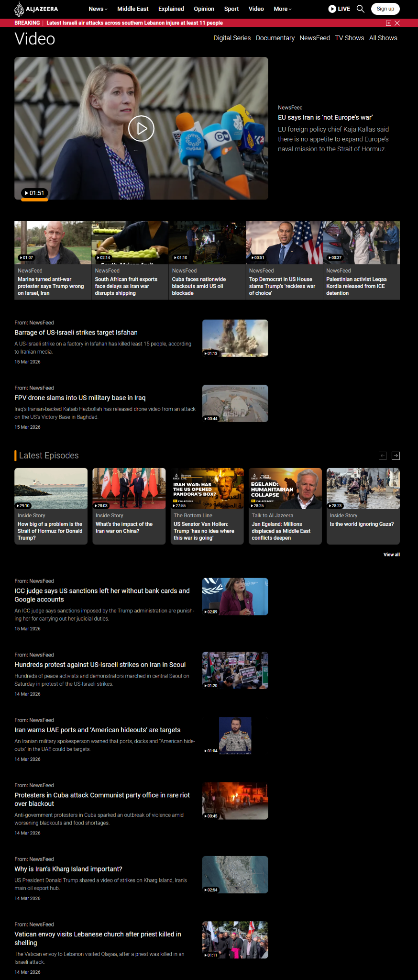Select the Digital Series tab

coord(232,38)
